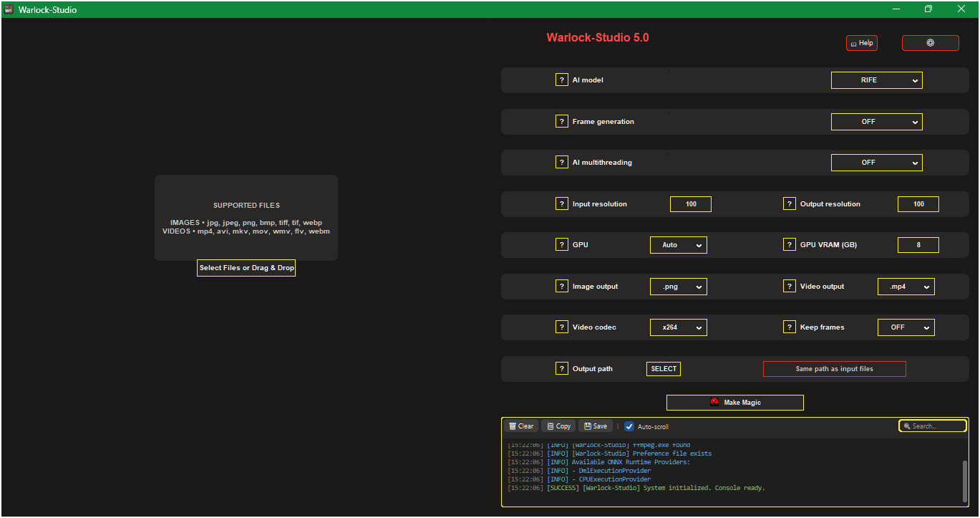The height and width of the screenshot is (518, 980).
Task: Open help for Input resolution setting
Action: 562,203
